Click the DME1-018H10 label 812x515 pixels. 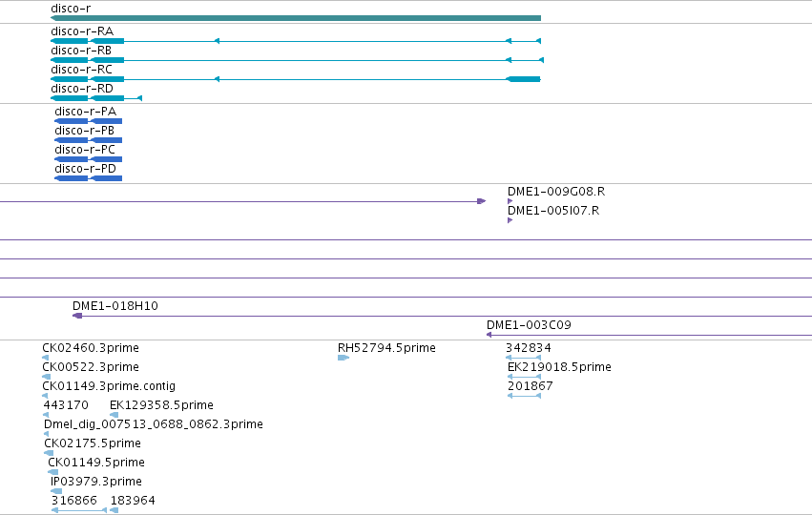115,306
